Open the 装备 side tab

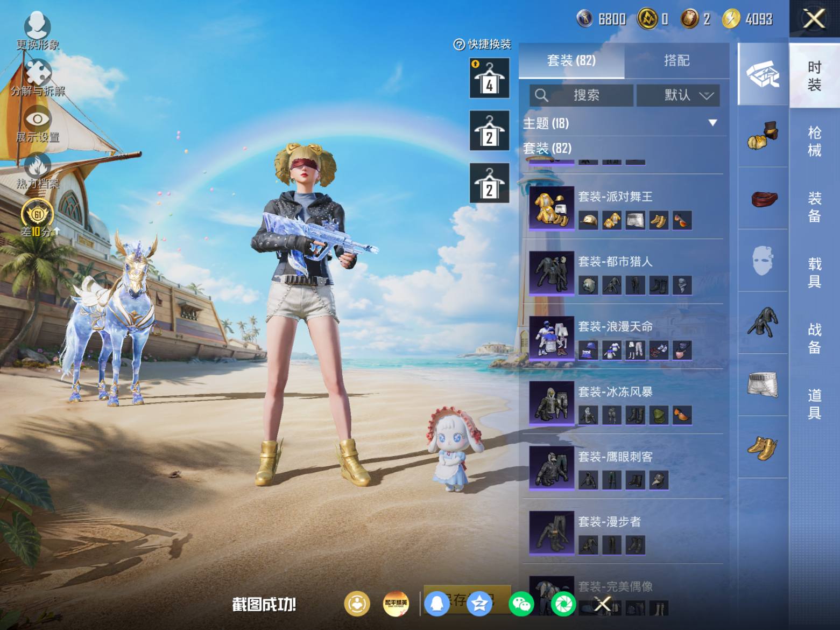pos(814,207)
